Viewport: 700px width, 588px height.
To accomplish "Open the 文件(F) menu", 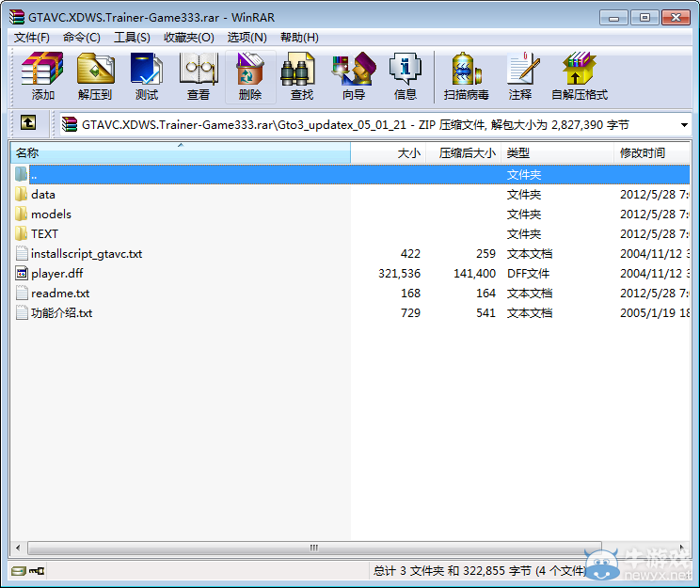I will (32, 38).
